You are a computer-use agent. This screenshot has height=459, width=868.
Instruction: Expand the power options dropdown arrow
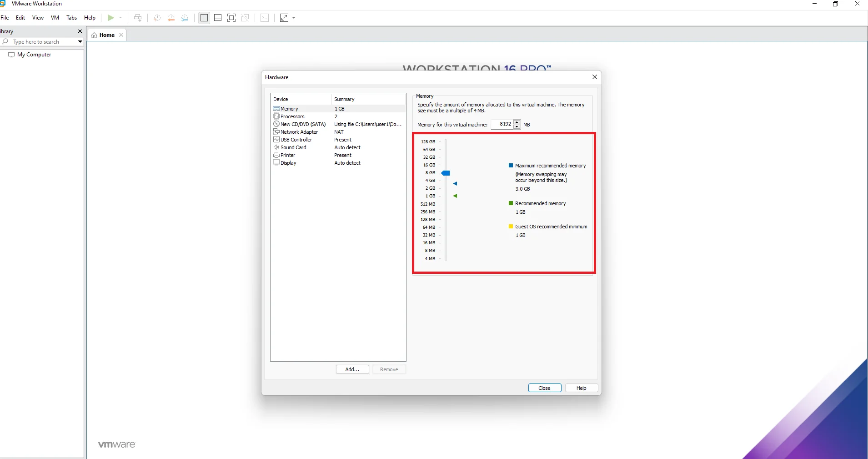(x=120, y=18)
